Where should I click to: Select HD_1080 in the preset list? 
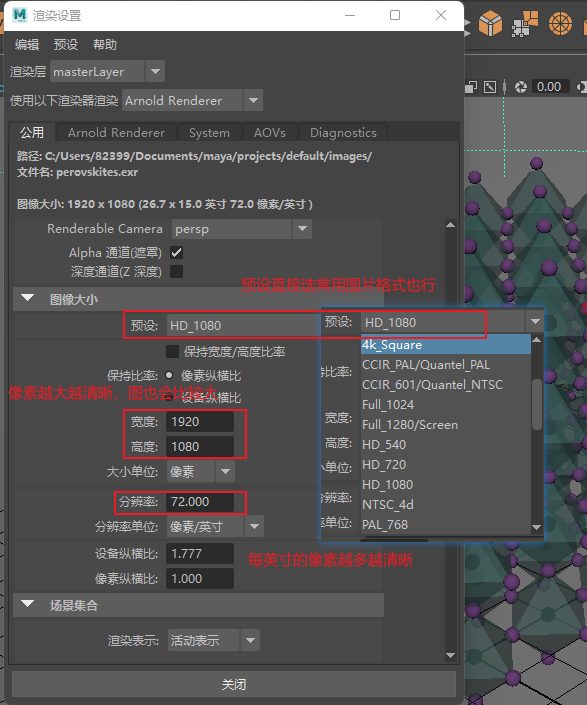(x=446, y=485)
